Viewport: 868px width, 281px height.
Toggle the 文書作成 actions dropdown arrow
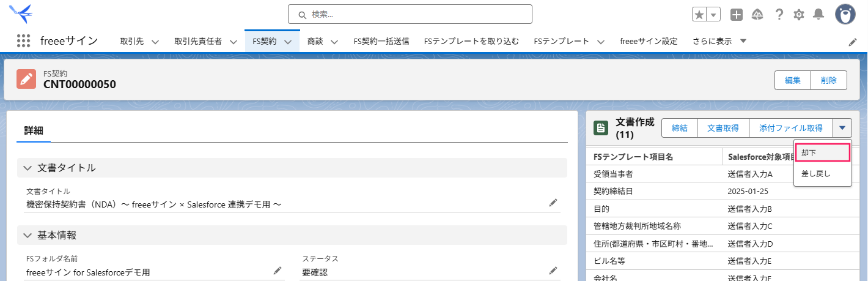pos(842,128)
